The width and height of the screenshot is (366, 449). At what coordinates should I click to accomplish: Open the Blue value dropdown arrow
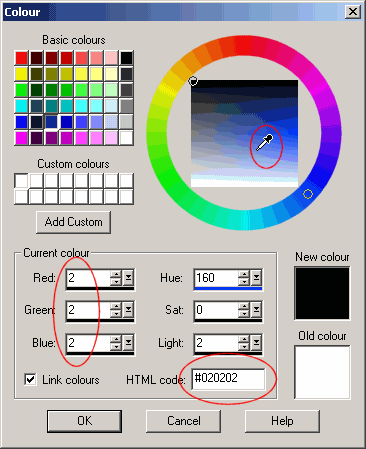click(x=128, y=342)
